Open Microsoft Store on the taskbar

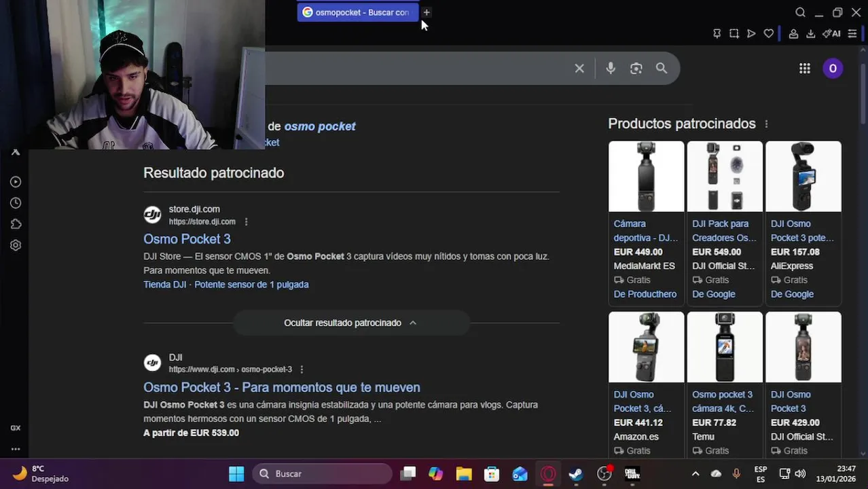click(492, 473)
